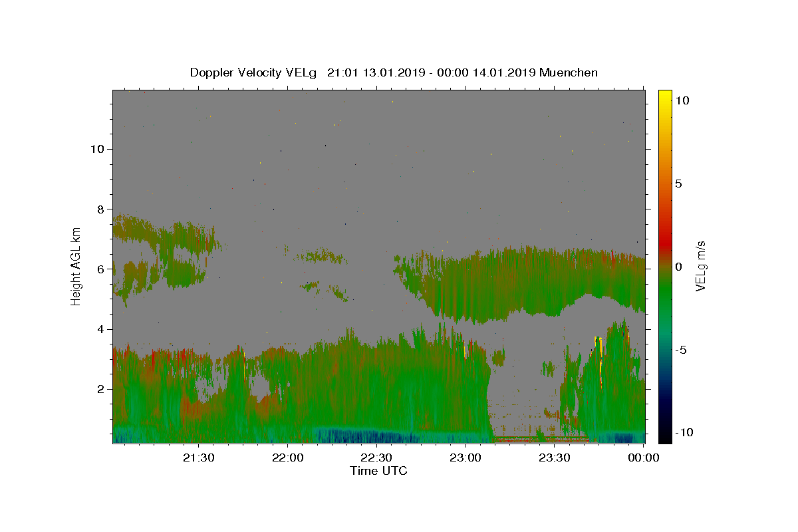Viewport: 798px width, 532px height.
Task: Click the height axis label 8
Action: 102,209
